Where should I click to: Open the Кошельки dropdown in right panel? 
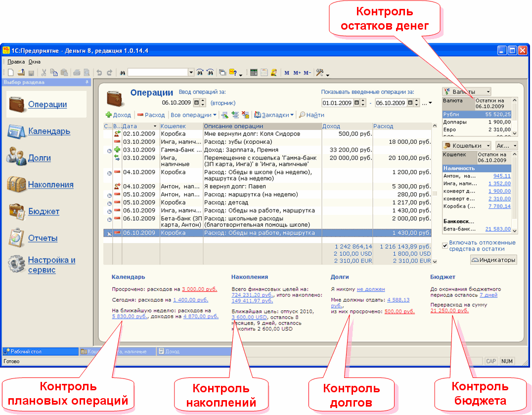pos(467,145)
